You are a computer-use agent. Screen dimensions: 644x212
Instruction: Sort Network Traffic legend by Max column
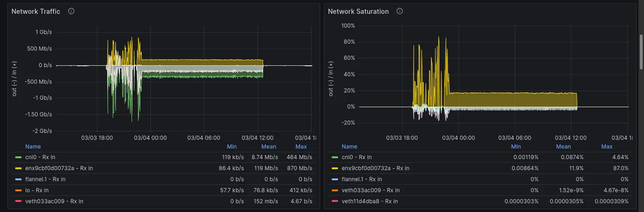(x=301, y=147)
